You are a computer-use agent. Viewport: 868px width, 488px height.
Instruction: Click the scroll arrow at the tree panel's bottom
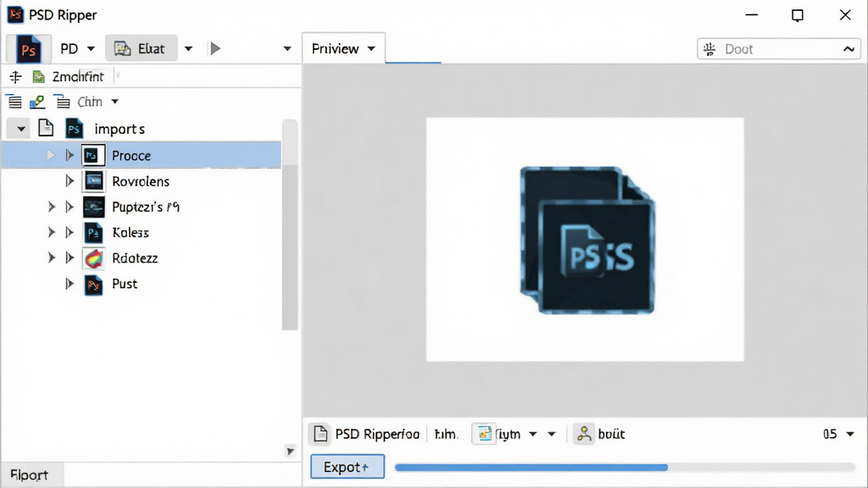click(290, 452)
